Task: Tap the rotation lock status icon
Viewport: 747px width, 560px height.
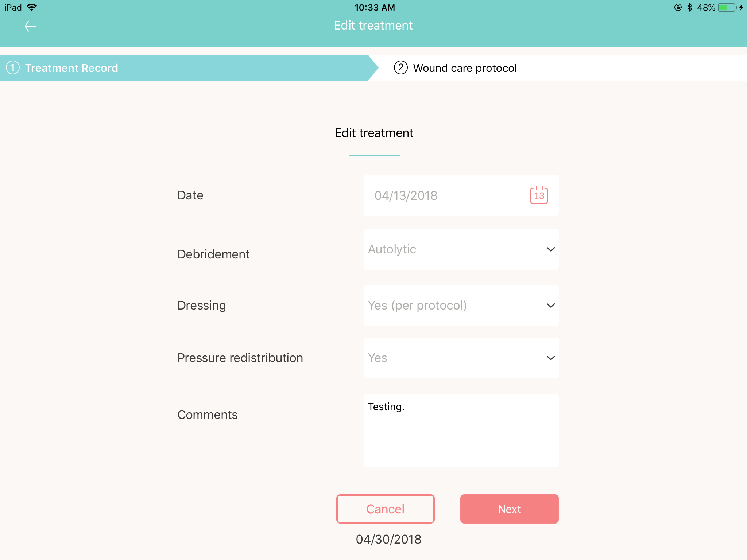Action: (678, 8)
